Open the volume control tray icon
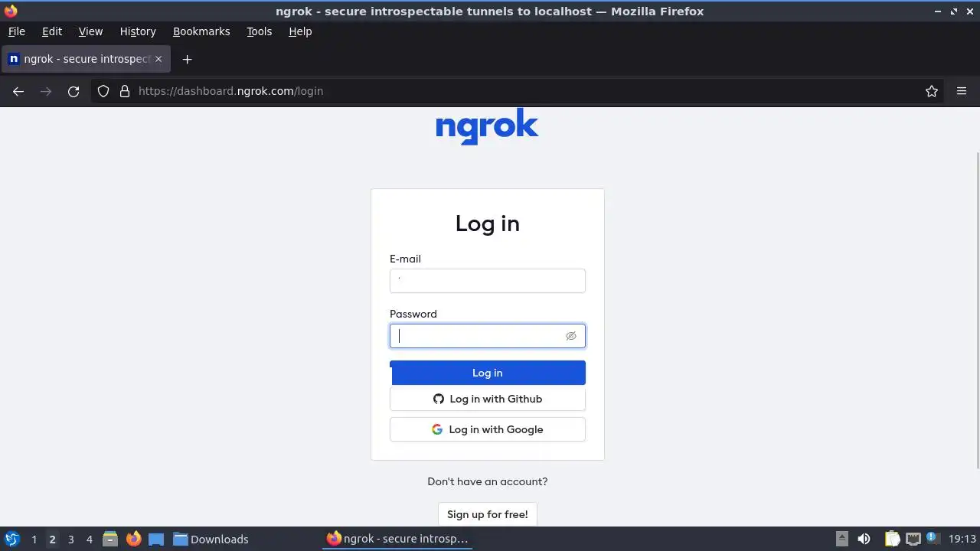 [864, 539]
